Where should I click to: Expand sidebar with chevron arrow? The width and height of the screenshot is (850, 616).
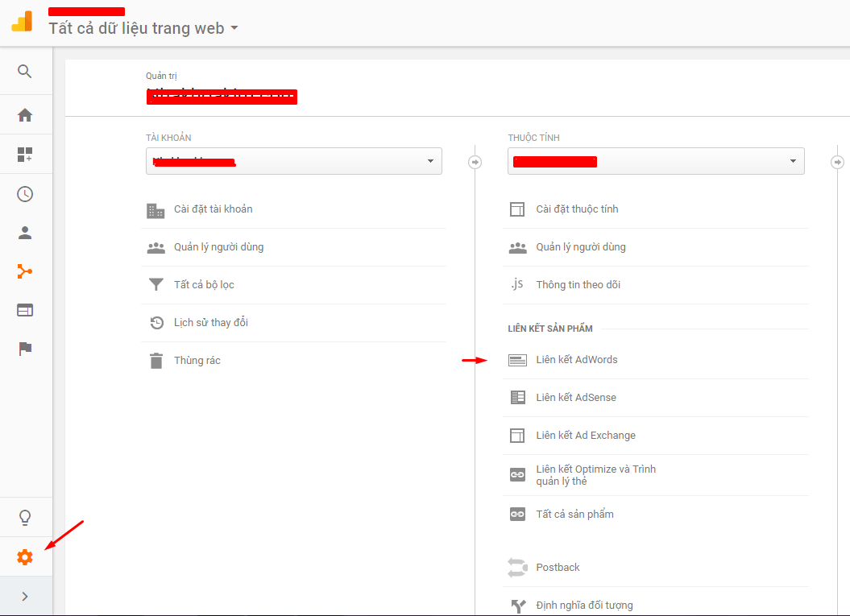[x=25, y=597]
